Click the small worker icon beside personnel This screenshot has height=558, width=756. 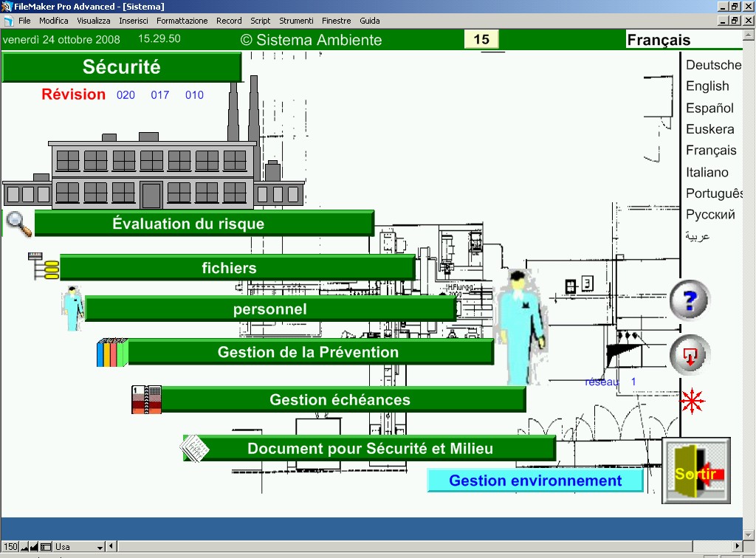pos(73,309)
